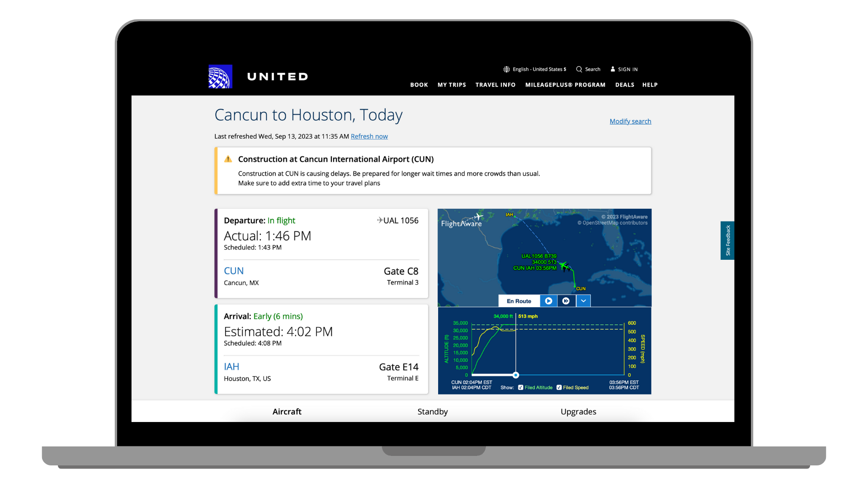Expand the flight tracker dropdown chevron

click(583, 301)
